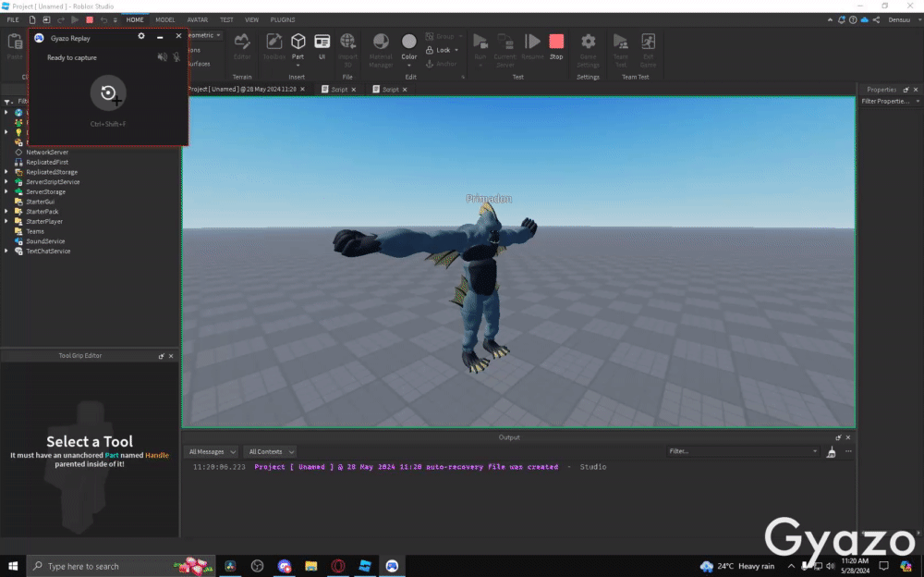
Task: Toggle Gyazo microphone mute
Action: tap(176, 57)
